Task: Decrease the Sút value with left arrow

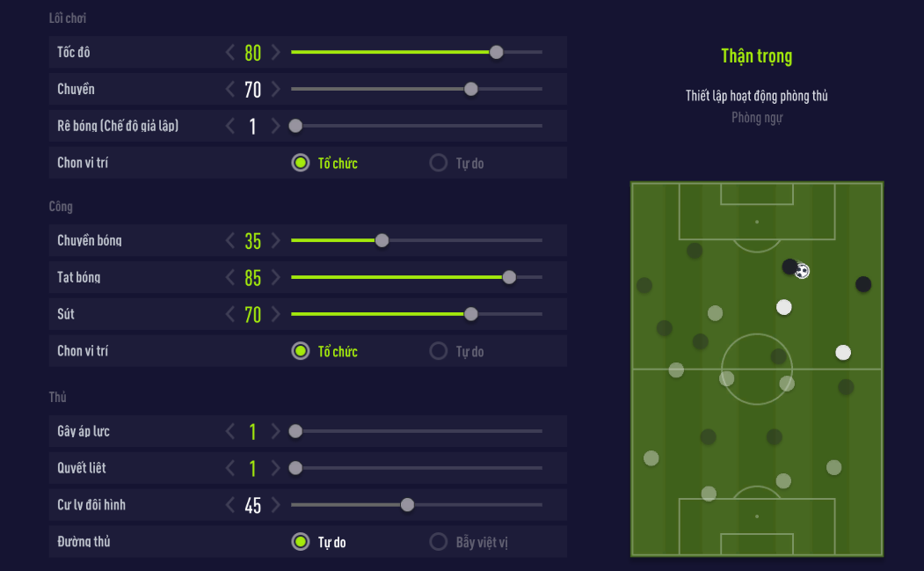Action: click(230, 315)
